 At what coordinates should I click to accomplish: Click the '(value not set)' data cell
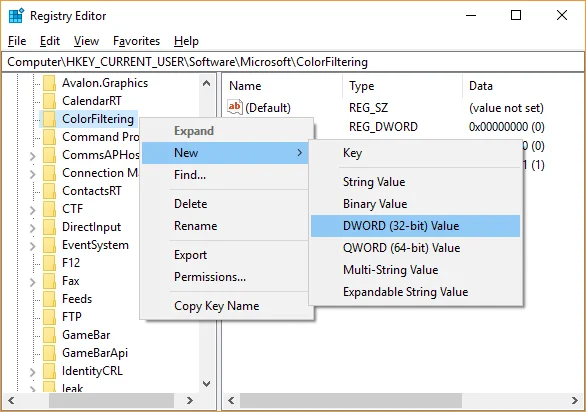[x=506, y=108]
